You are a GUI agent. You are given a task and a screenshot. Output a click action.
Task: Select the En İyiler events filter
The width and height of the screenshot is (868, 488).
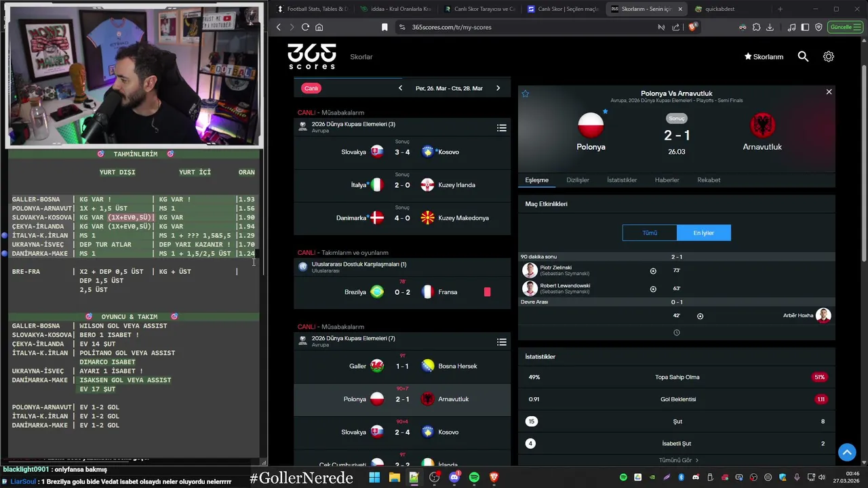coord(704,232)
